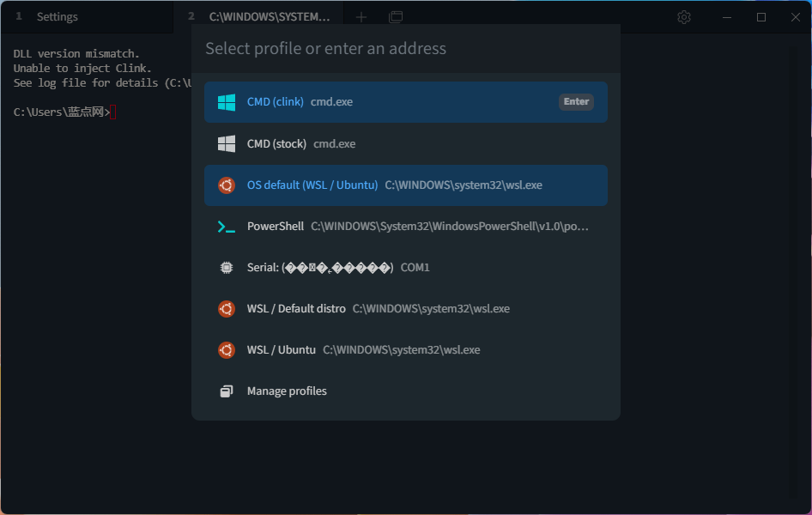The height and width of the screenshot is (515, 812).
Task: Close the terminal window
Action: 796,17
